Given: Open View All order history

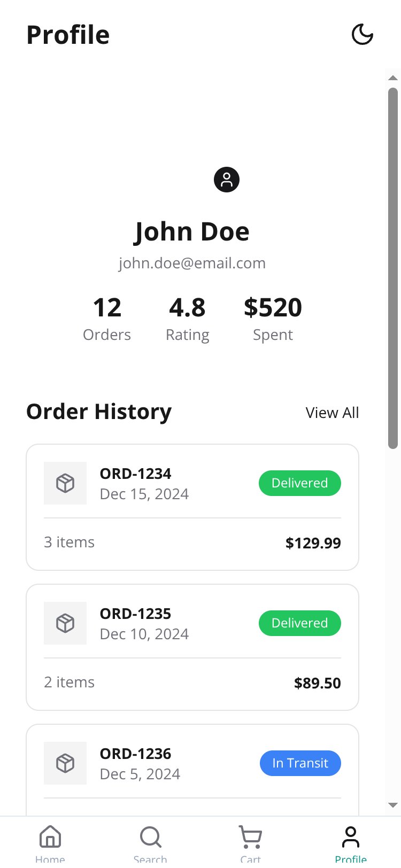Looking at the screenshot, I should click(x=332, y=413).
